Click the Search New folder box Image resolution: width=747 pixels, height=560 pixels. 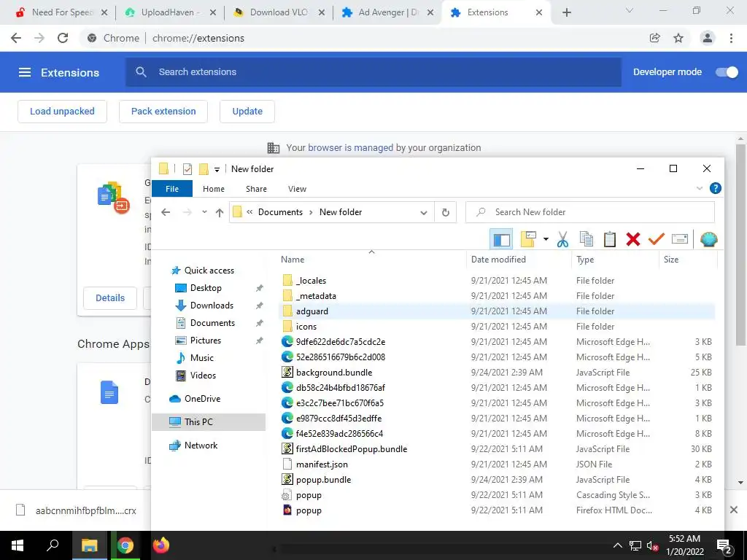click(x=589, y=212)
